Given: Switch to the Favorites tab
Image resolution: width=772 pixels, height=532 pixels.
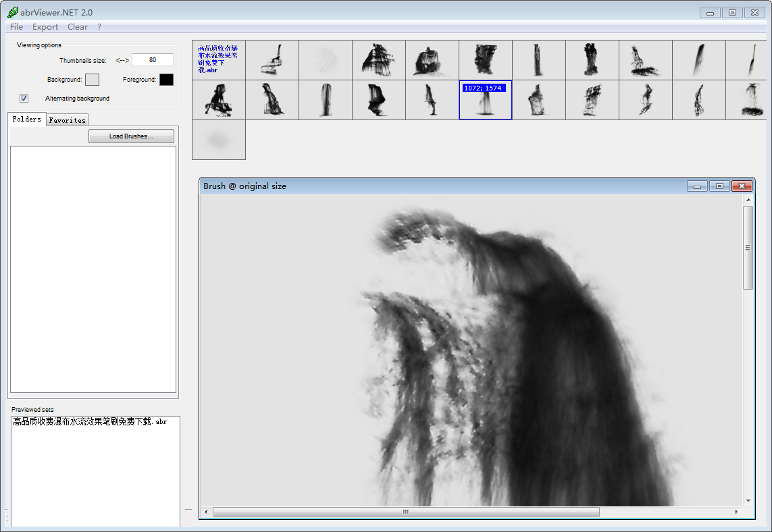Looking at the screenshot, I should 68,120.
